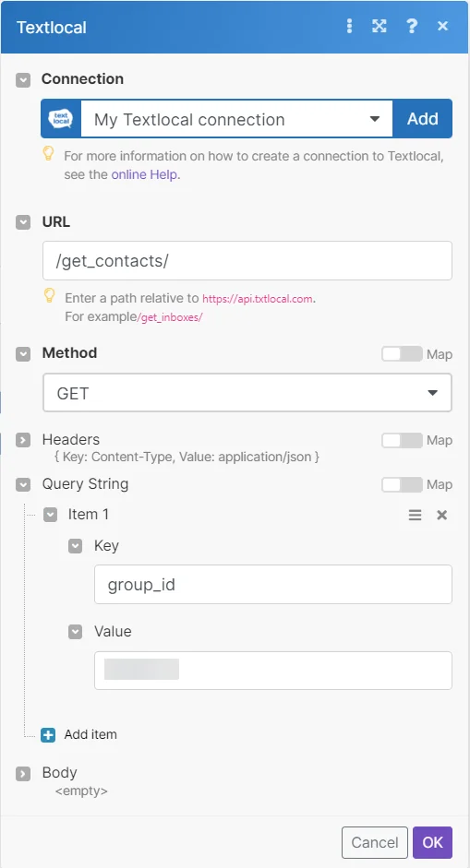Click the Add connection button
Screen dimensions: 470x868
422,118
